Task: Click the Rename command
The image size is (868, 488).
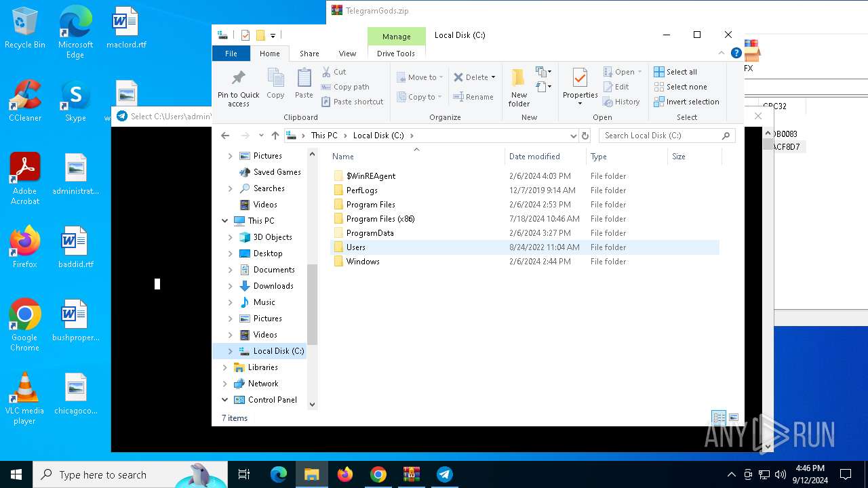Action: [473, 97]
